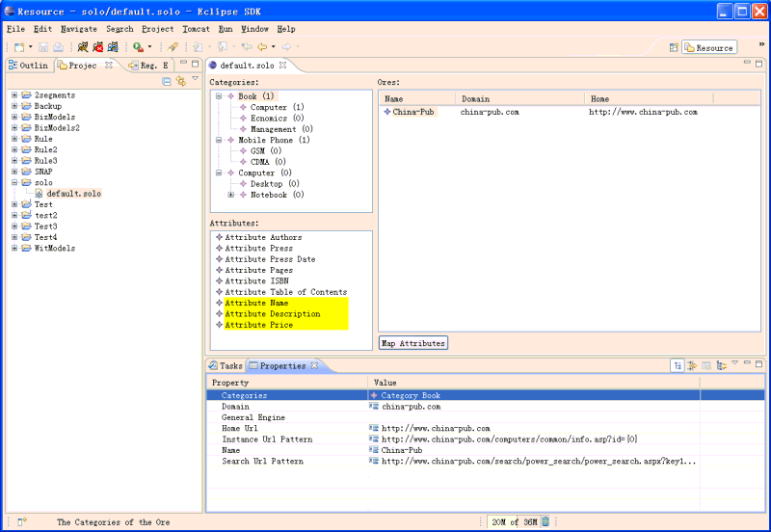
Task: Open the Window menu
Action: pyautogui.click(x=254, y=29)
